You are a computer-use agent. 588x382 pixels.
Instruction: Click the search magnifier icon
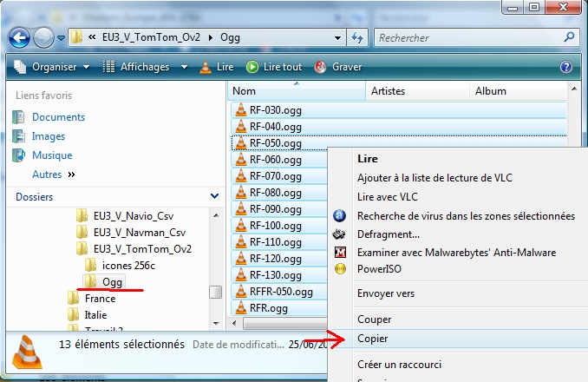569,37
